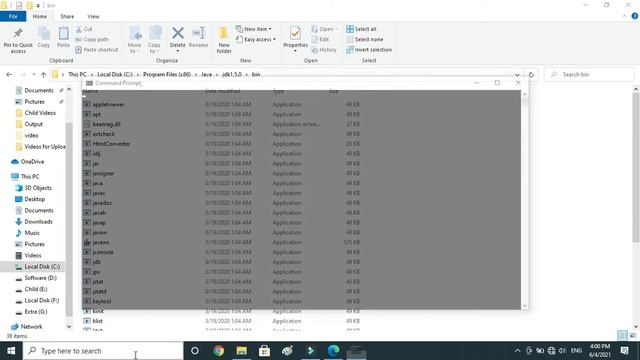
Task: Select the keytool file row
Action: (222, 301)
